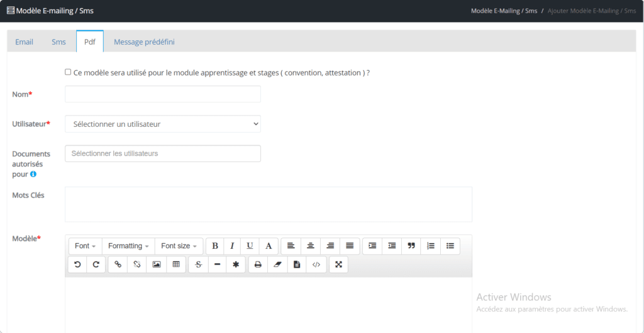This screenshot has width=644, height=333.
Task: Center align text in editor
Action: tap(311, 246)
